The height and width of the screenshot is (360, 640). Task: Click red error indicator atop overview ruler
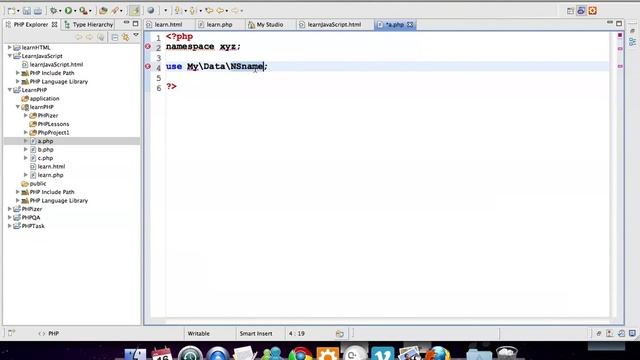[x=620, y=35]
